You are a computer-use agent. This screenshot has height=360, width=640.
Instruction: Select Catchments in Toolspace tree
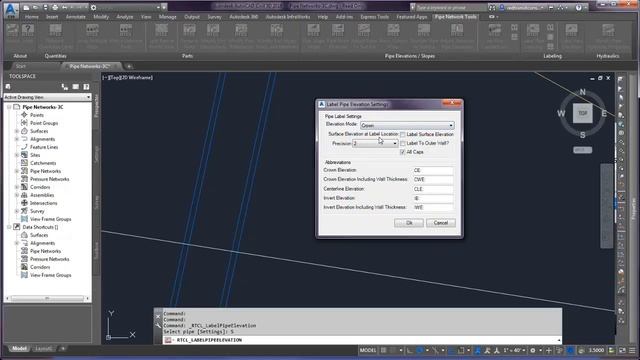[x=43, y=163]
